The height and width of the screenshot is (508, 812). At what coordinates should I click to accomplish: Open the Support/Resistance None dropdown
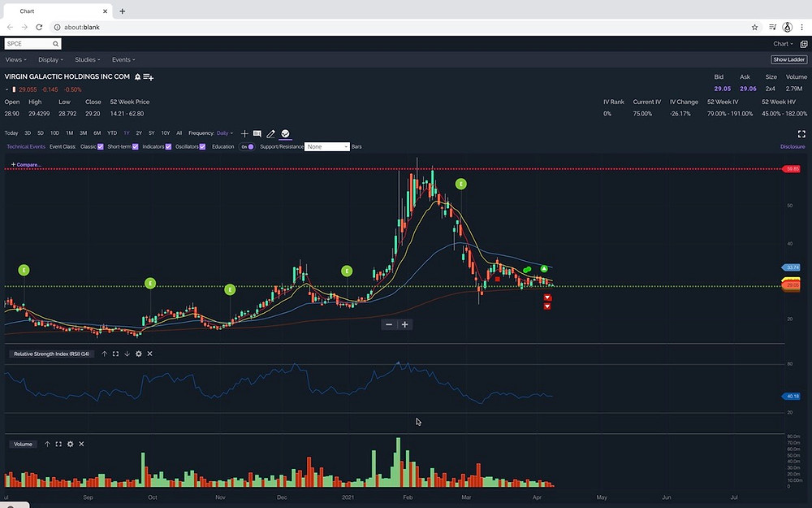tap(327, 146)
